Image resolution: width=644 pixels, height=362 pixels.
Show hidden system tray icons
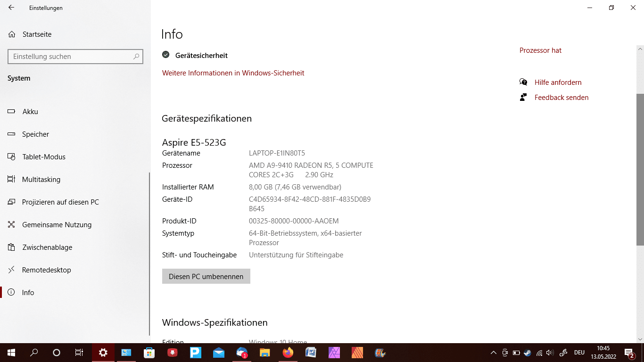pos(494,353)
